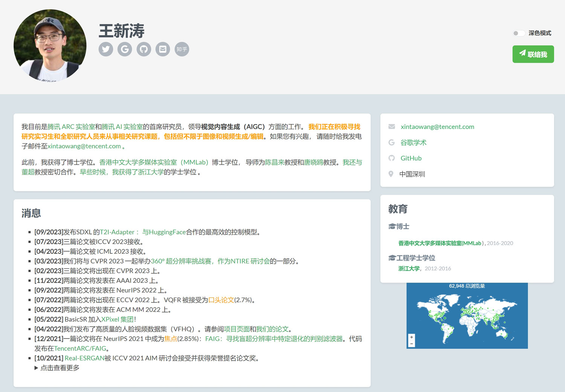Expand 点击查看更多 to show more news
The image size is (565, 392).
[x=60, y=368]
